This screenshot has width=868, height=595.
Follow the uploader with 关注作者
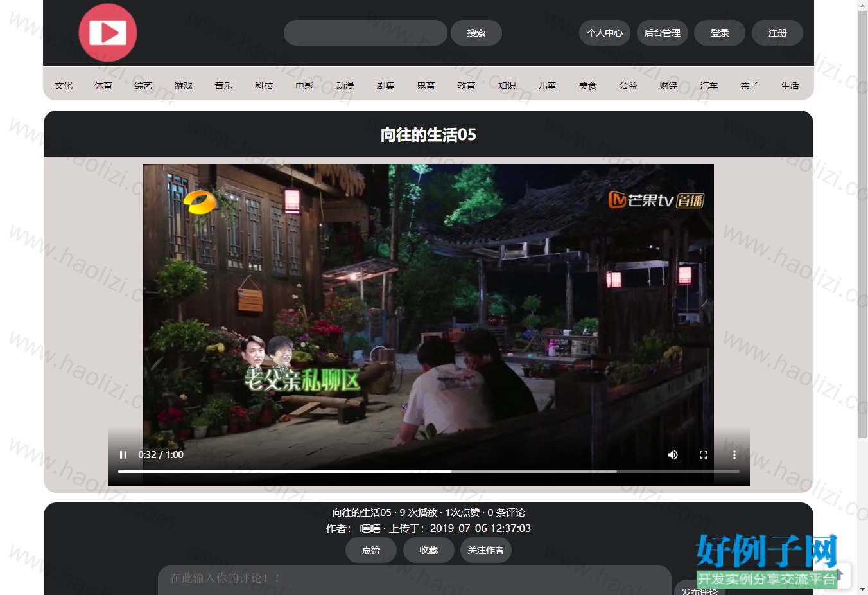(486, 550)
